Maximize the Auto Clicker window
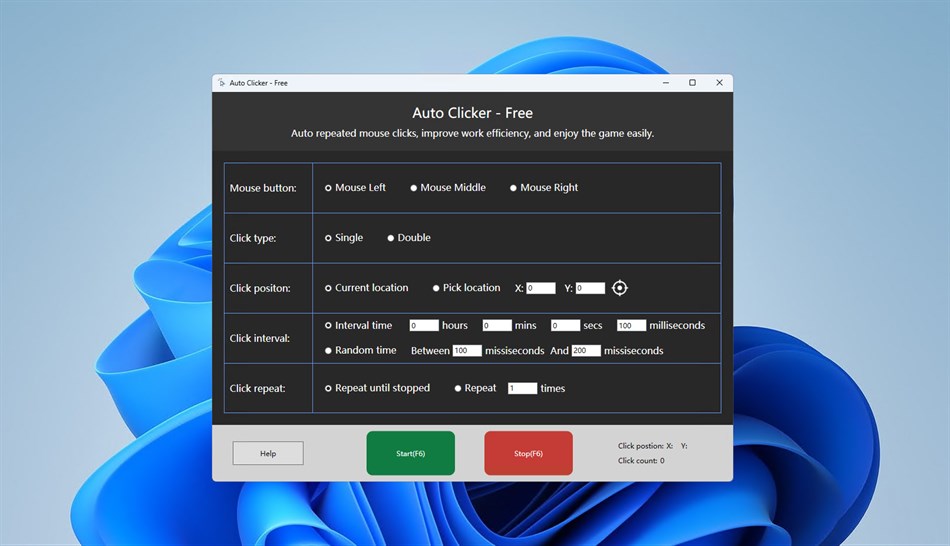 pos(693,83)
